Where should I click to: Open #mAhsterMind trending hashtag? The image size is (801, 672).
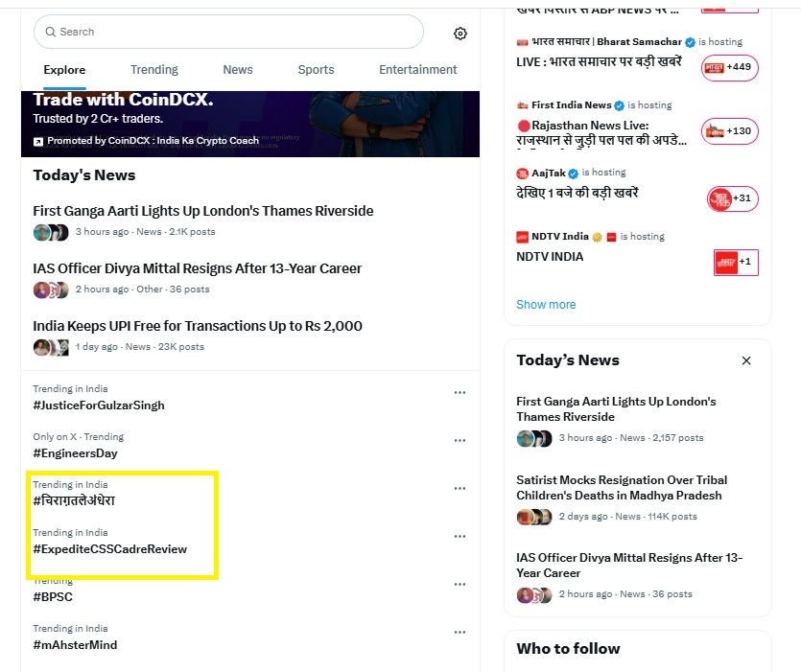tap(75, 645)
